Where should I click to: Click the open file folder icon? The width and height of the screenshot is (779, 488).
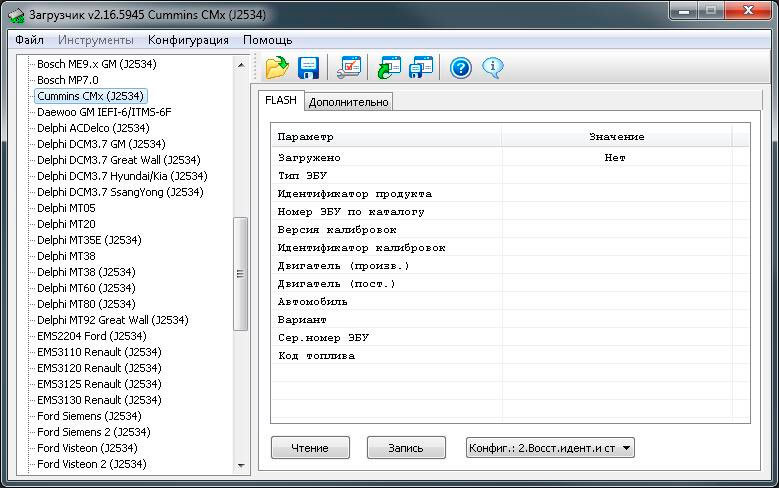click(x=276, y=68)
